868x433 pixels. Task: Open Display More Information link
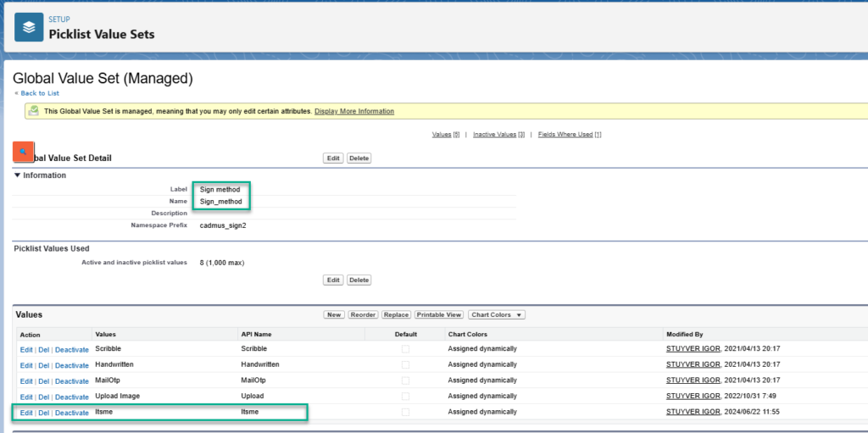point(354,111)
